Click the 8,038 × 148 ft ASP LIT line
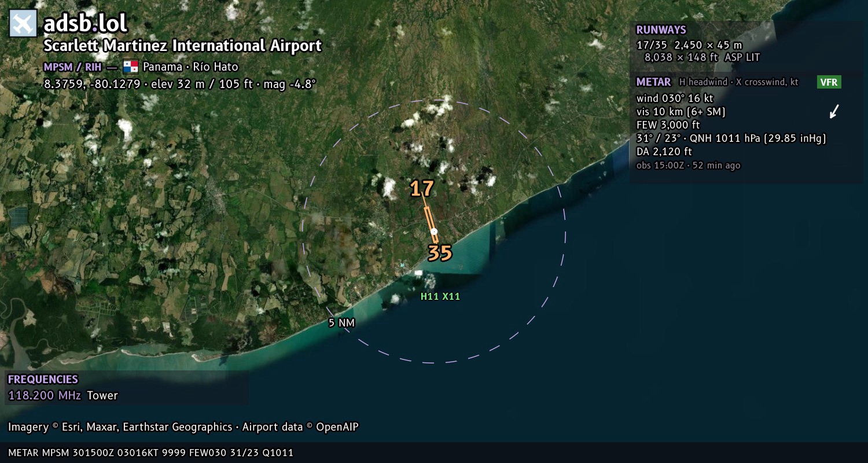Screen dimensions: 868x463 coord(703,57)
